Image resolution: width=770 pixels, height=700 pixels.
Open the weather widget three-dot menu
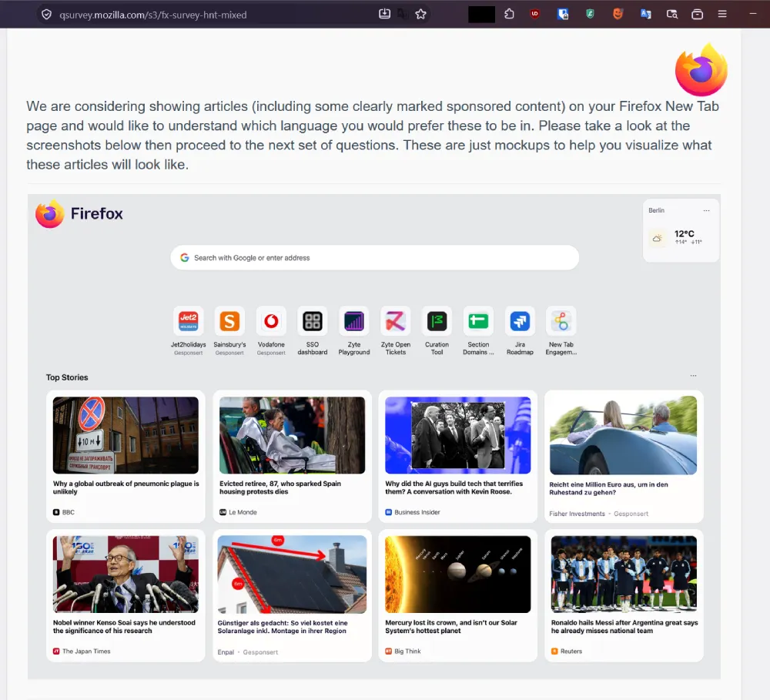(x=706, y=210)
